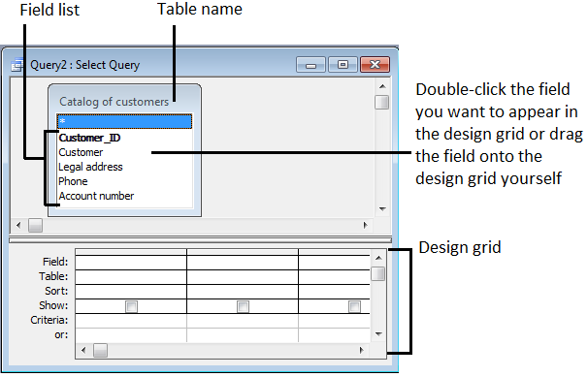The image size is (588, 377).
Task: Click the design grid vertical scroll thumb
Action: point(378,273)
